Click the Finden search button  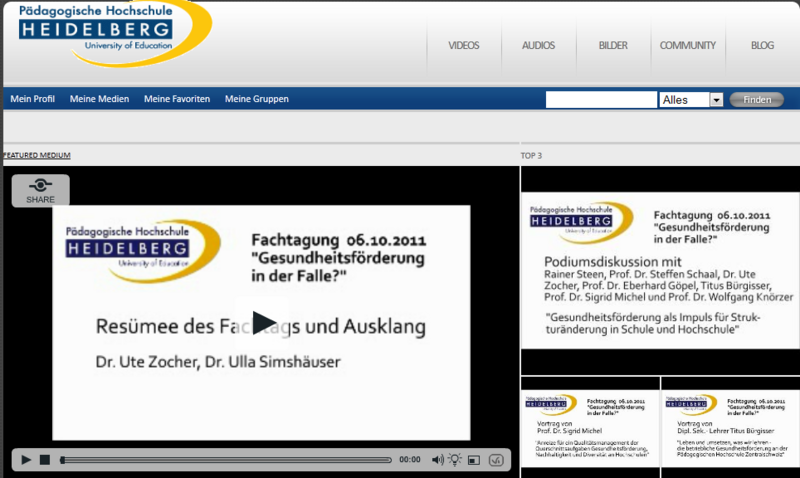tap(757, 99)
